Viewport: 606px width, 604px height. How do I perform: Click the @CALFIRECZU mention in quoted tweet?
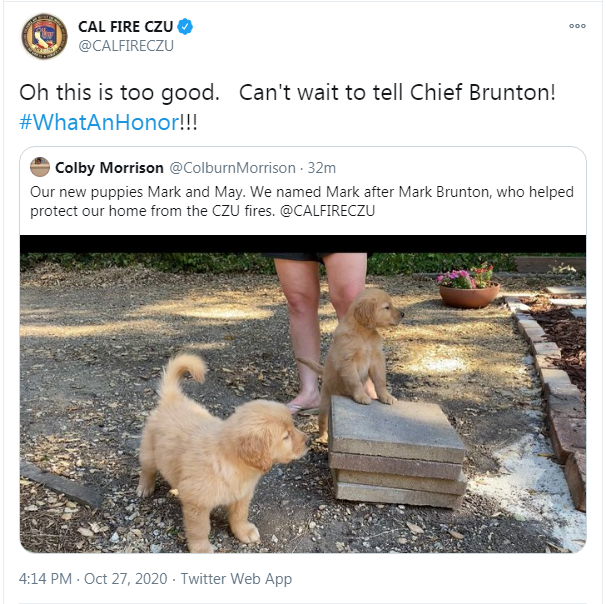[327, 211]
